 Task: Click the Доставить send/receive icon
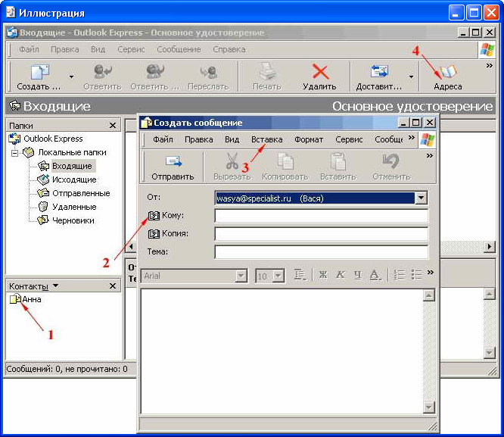pyautogui.click(x=379, y=71)
